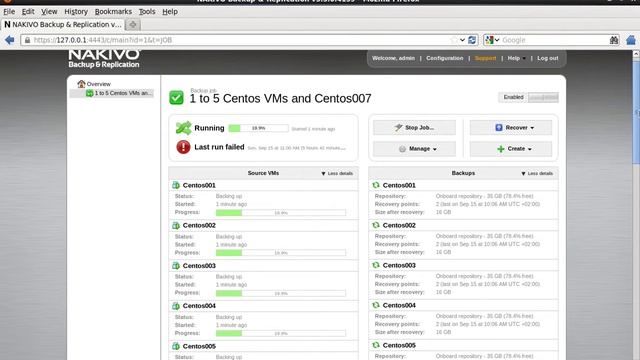Image resolution: width=640 pixels, height=360 pixels.
Task: Open the Recover dropdown button
Action: pyautogui.click(x=511, y=128)
